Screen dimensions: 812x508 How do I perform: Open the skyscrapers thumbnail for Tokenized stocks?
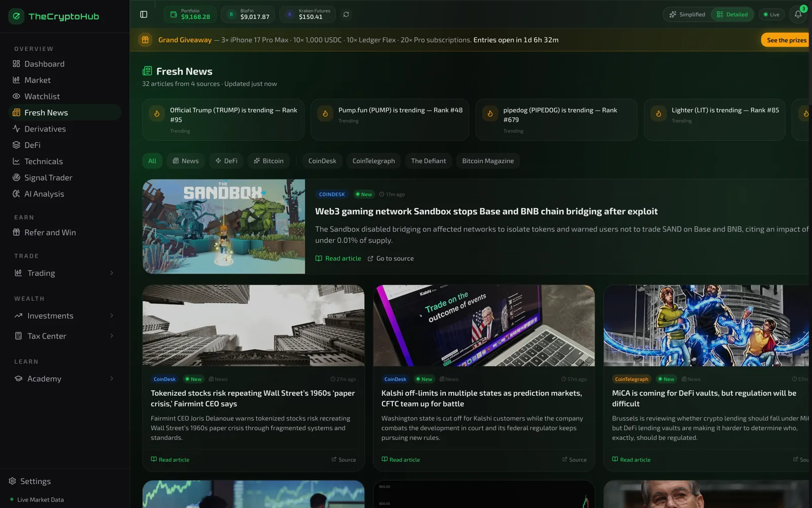pos(253,326)
